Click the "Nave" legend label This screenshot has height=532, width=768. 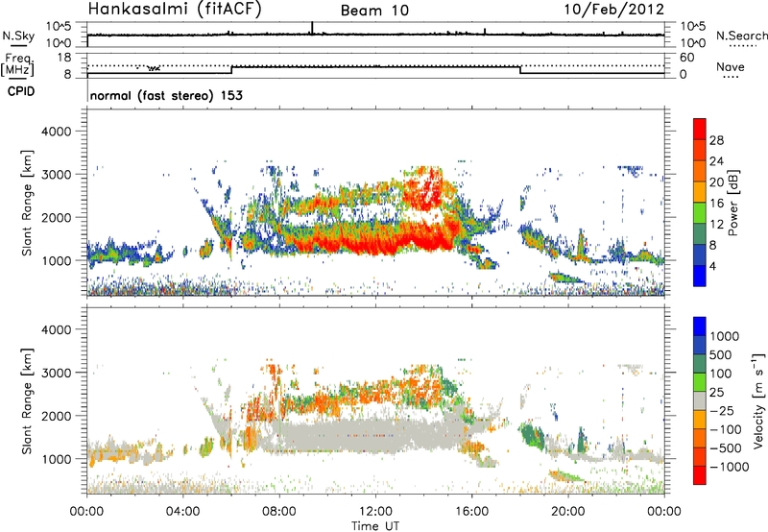point(731,66)
